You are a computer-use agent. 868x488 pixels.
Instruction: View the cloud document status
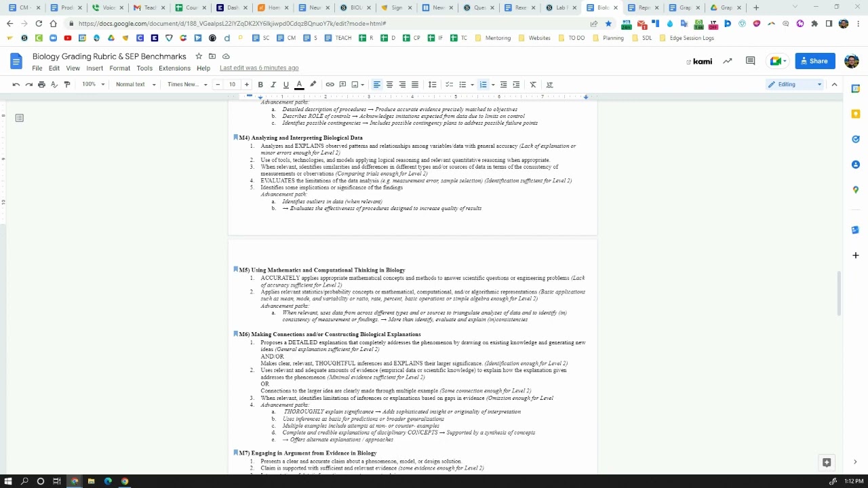(x=226, y=56)
